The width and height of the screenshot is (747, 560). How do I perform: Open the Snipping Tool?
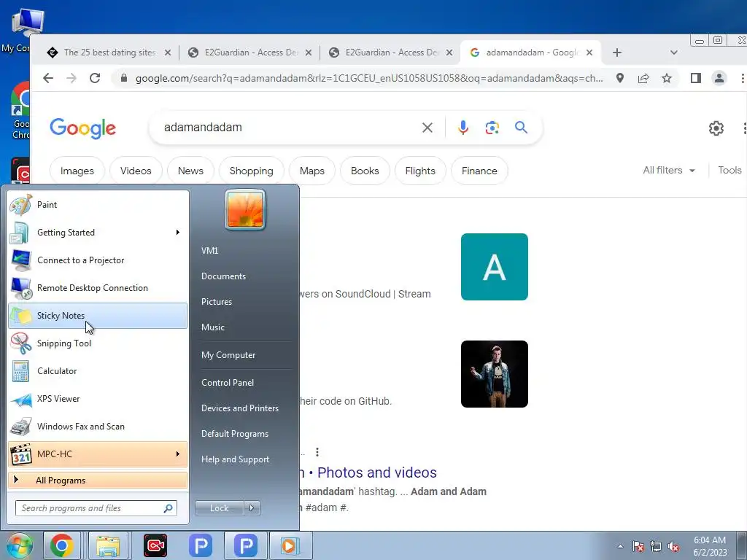(x=98, y=343)
